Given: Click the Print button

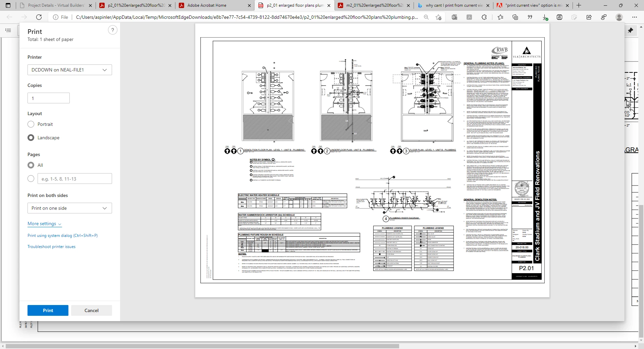Looking at the screenshot, I should pyautogui.click(x=48, y=310).
